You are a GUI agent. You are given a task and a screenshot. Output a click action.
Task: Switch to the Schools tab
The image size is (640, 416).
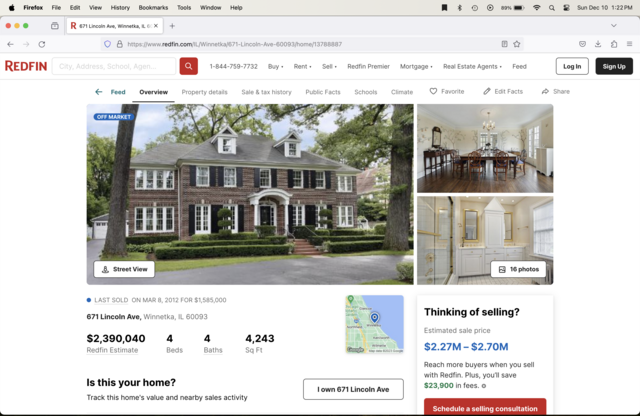coord(366,92)
